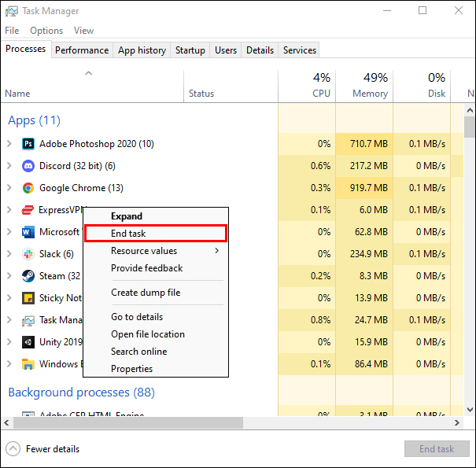Choose Create dump file in context menu
Screen dimensions: 476x468
pos(156,293)
